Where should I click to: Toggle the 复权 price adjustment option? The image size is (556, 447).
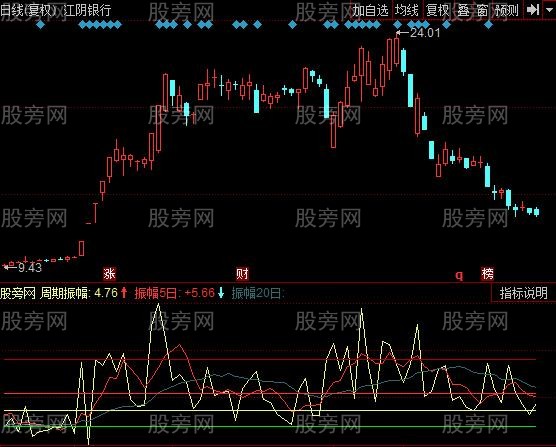click(438, 10)
